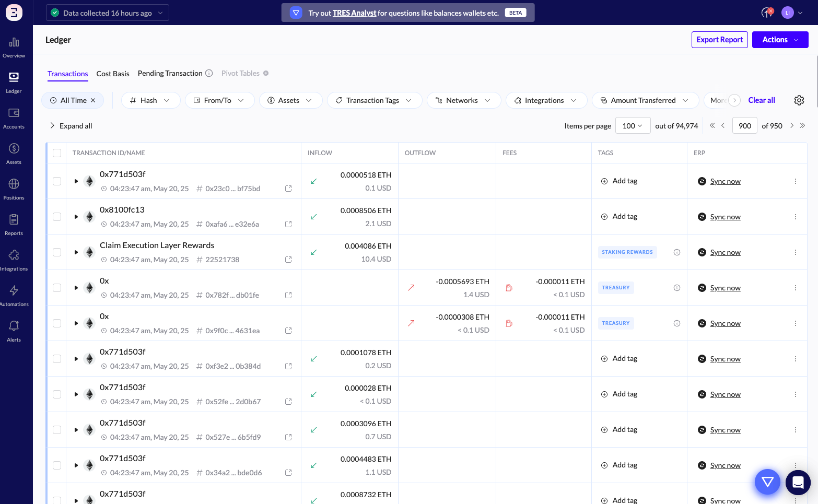Switch to the Pending Transaction tab
This screenshot has width=818, height=504.
(170, 73)
